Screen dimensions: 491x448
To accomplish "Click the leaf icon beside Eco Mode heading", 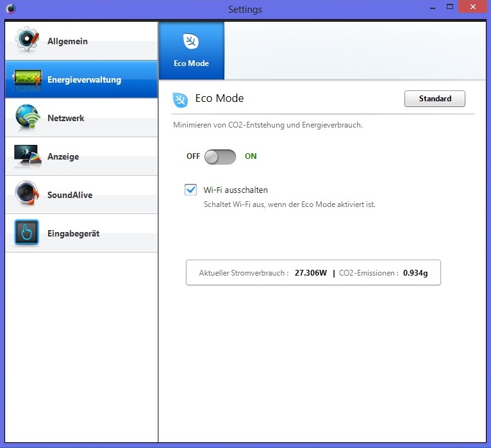I will click(x=180, y=100).
